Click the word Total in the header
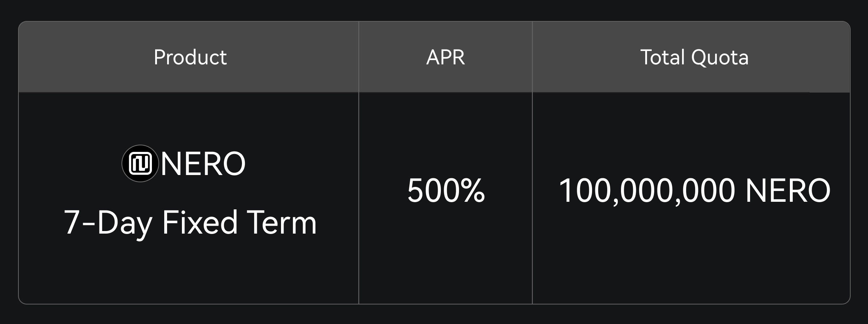Screen dimensions: 868x324 (x=663, y=57)
